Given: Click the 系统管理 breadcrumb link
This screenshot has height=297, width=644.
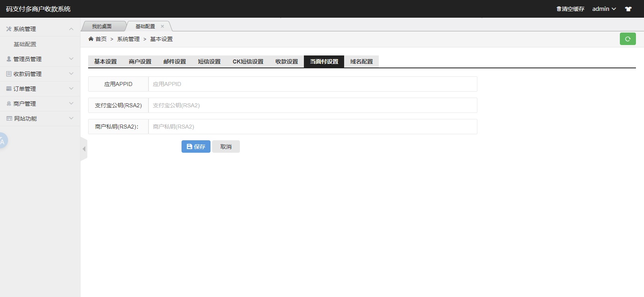Looking at the screenshot, I should (x=128, y=39).
